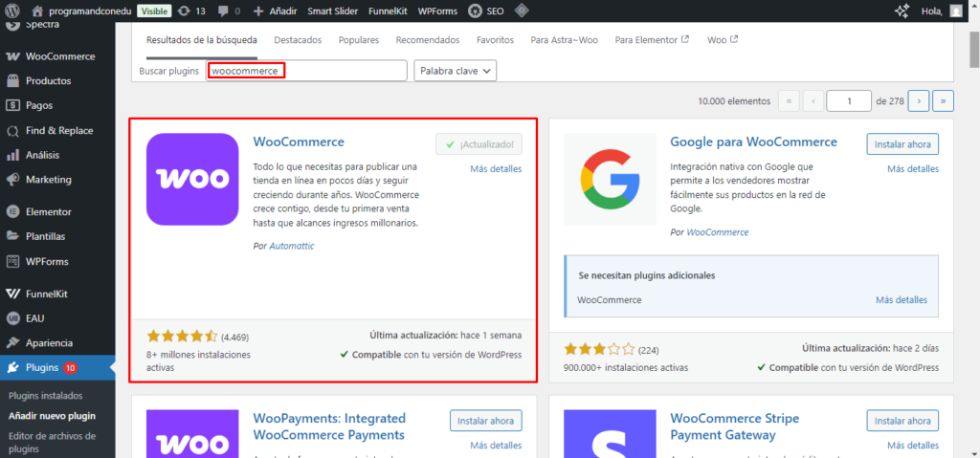
Task: Click Instalar ahora for WooCommerce Stripe Gateway
Action: pyautogui.click(x=902, y=421)
